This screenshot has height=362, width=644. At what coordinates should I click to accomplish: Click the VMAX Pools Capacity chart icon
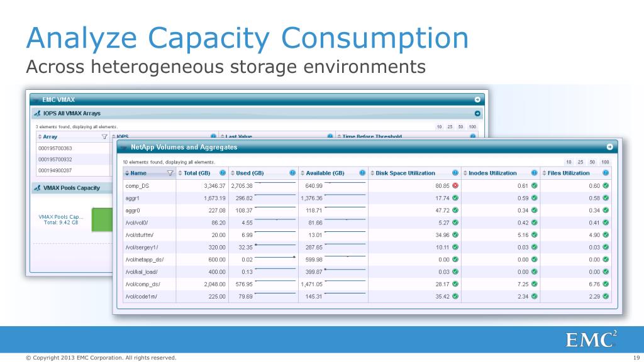(37, 188)
